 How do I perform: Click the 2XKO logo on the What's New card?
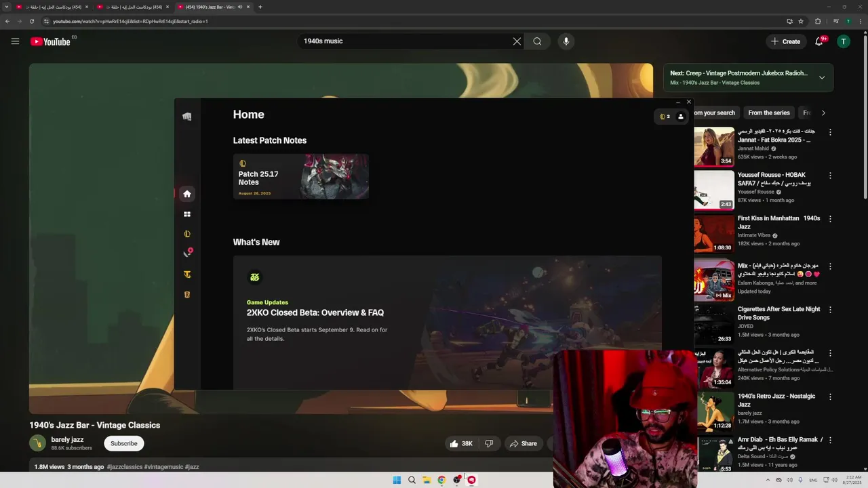[x=255, y=277]
